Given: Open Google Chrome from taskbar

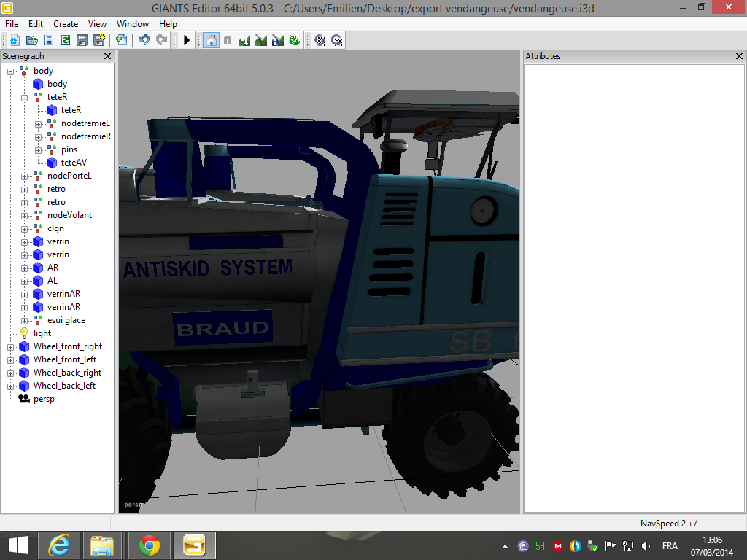Looking at the screenshot, I should click(x=150, y=545).
